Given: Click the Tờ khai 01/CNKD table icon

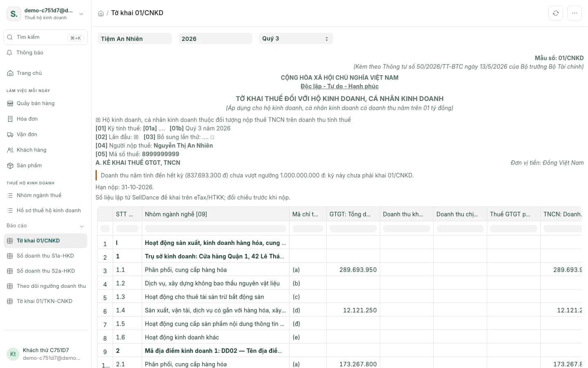Looking at the screenshot, I should pyautogui.click(x=10, y=241).
